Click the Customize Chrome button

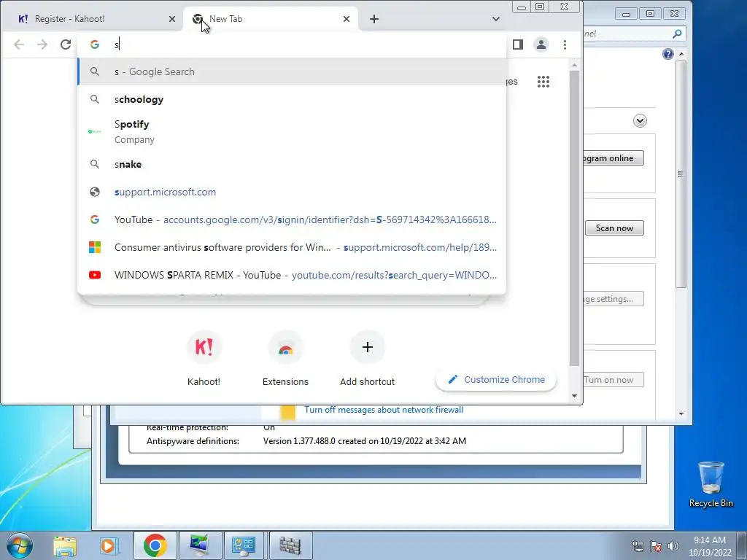click(x=496, y=379)
